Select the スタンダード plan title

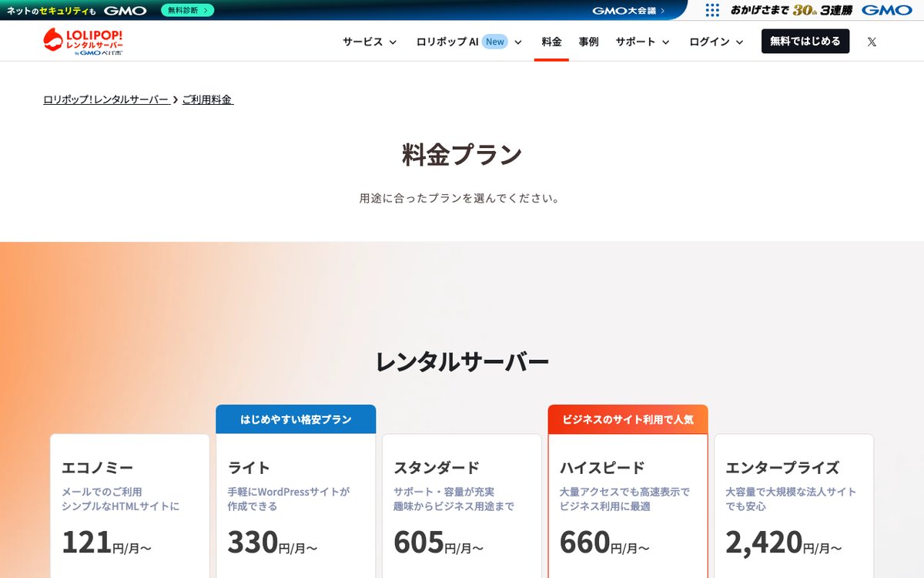point(437,468)
